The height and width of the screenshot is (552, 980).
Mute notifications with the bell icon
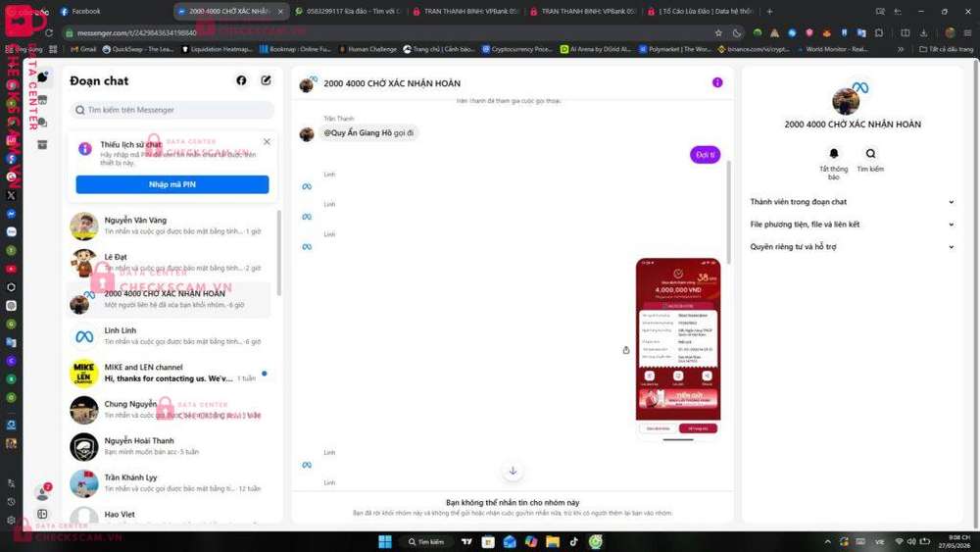[x=834, y=153]
